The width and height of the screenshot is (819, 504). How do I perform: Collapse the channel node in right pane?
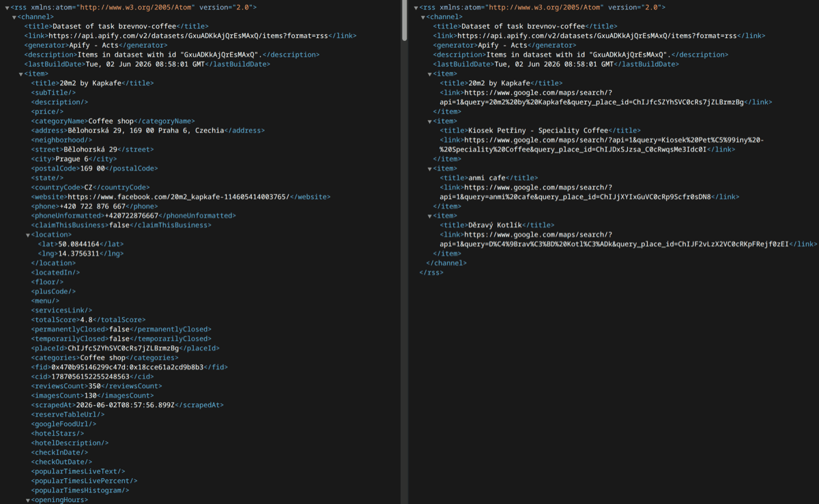coord(423,17)
